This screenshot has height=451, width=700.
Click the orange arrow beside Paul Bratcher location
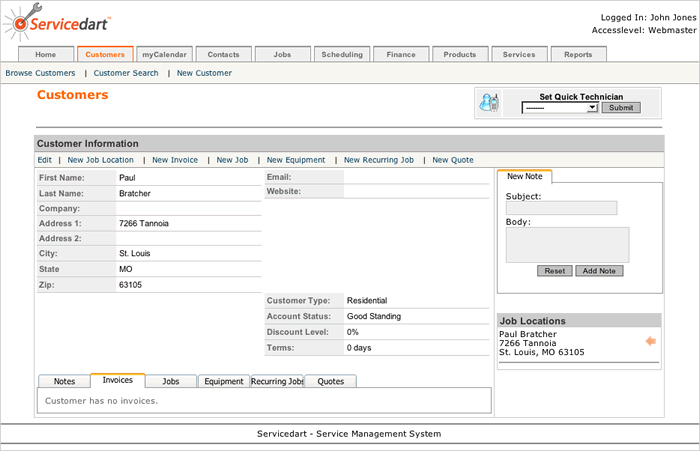point(650,342)
